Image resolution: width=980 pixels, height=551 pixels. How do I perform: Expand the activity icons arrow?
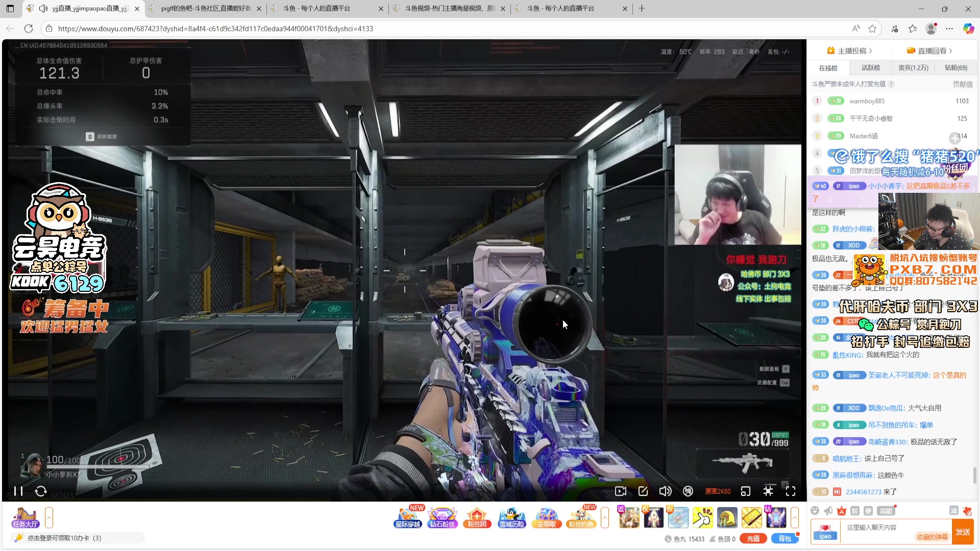[x=605, y=517]
